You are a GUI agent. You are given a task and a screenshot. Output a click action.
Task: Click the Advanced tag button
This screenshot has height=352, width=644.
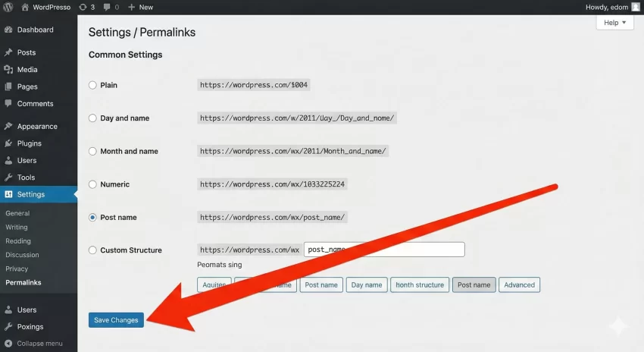[x=520, y=284]
